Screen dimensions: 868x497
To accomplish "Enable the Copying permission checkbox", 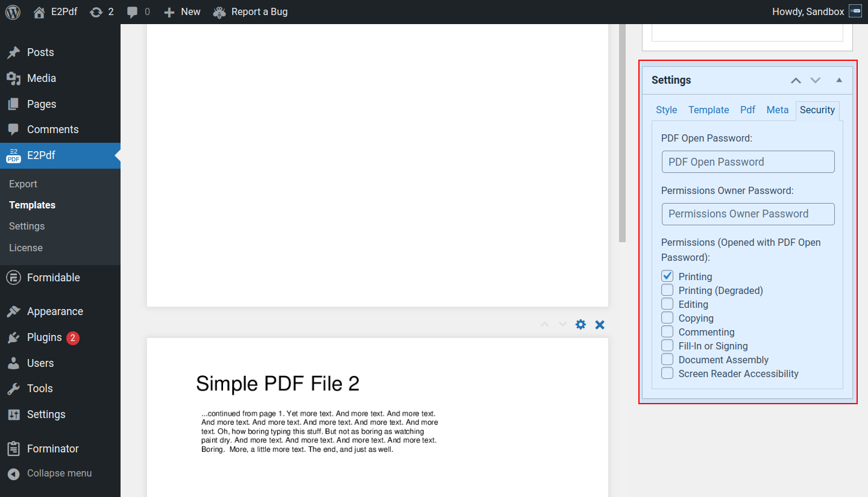I will (x=667, y=318).
